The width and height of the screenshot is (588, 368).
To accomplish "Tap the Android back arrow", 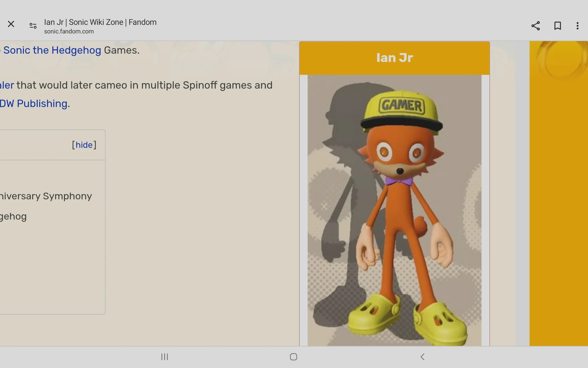I will (422, 357).
